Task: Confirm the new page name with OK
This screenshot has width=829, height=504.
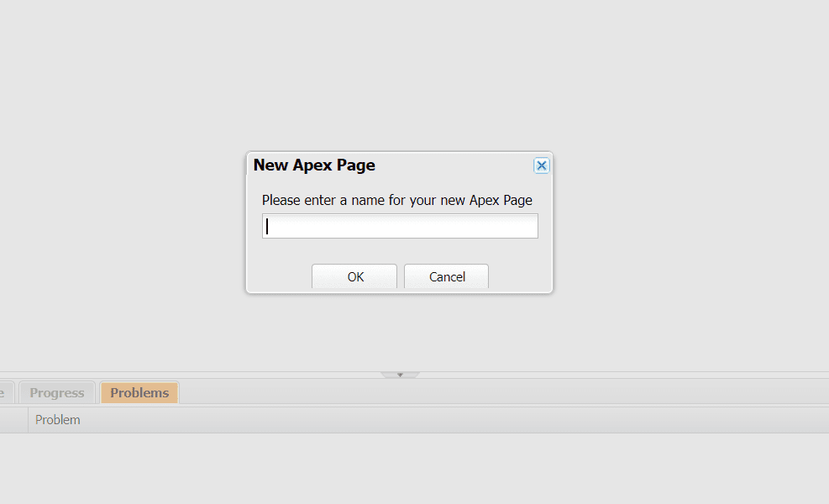Action: pos(354,276)
